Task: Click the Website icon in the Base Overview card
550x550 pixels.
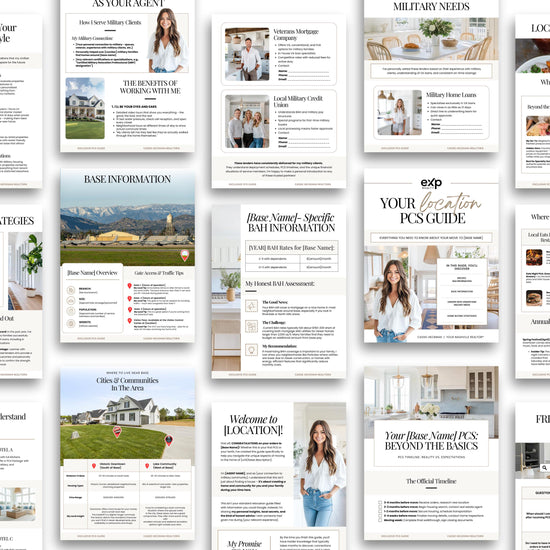Action: pos(71,323)
